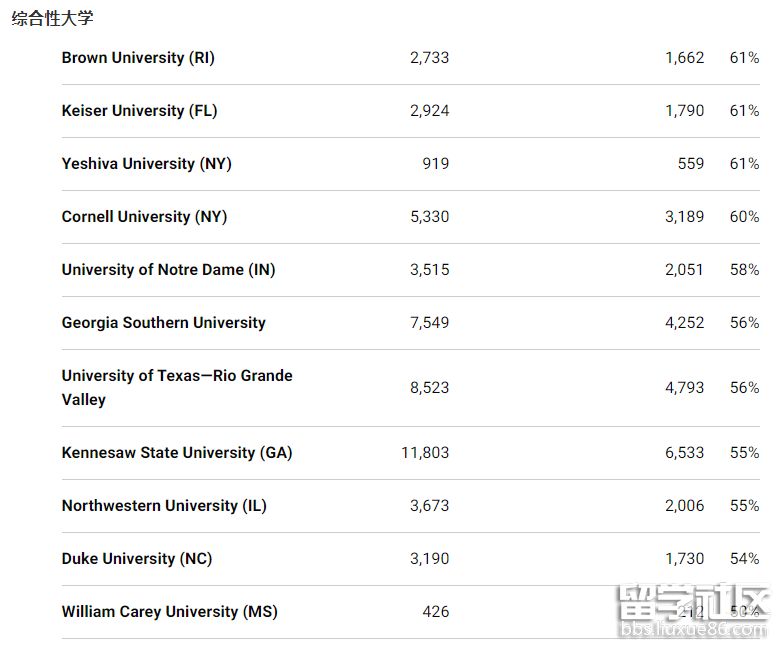Click Cornell's 5,330 figure
The image size is (784, 651).
pyautogui.click(x=429, y=217)
